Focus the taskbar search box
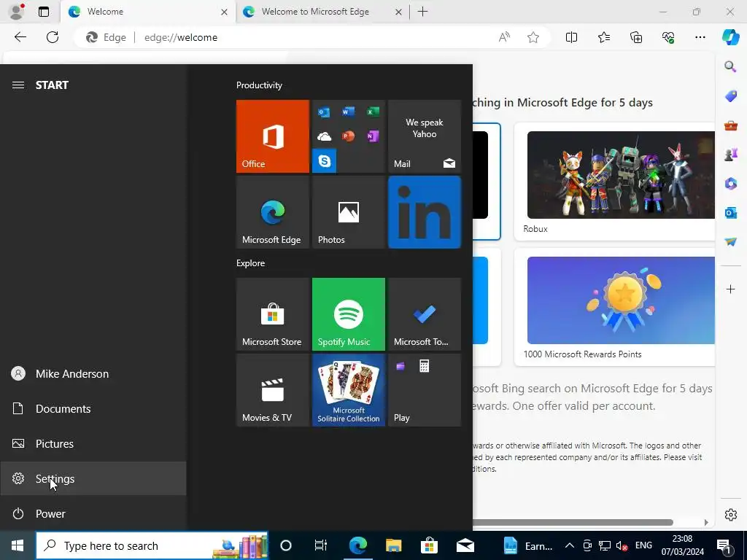The width and height of the screenshot is (747, 560). click(152, 545)
